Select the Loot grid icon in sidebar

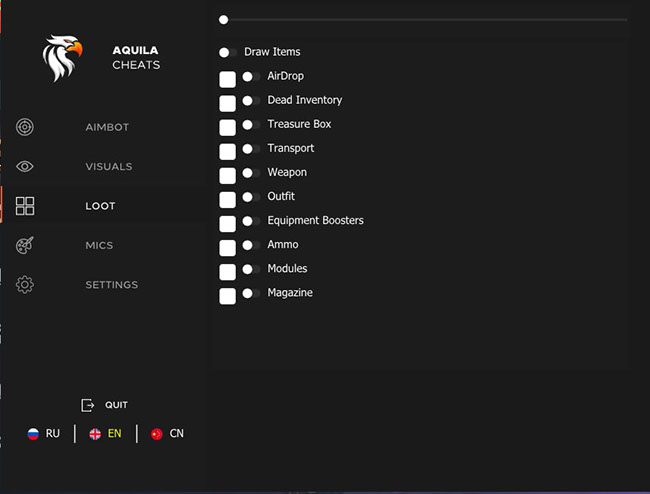tap(25, 206)
